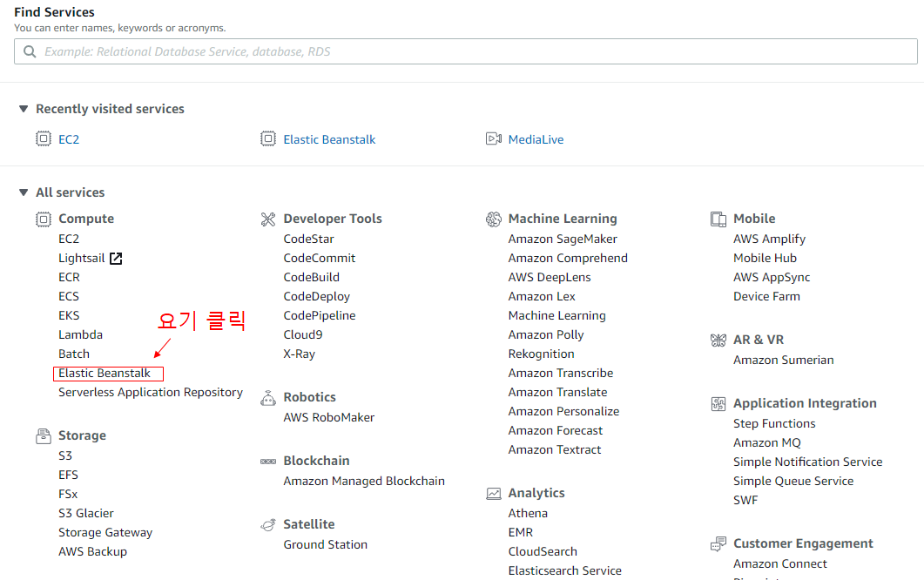
Task: Open AWS RoboMaker
Action: 329,417
